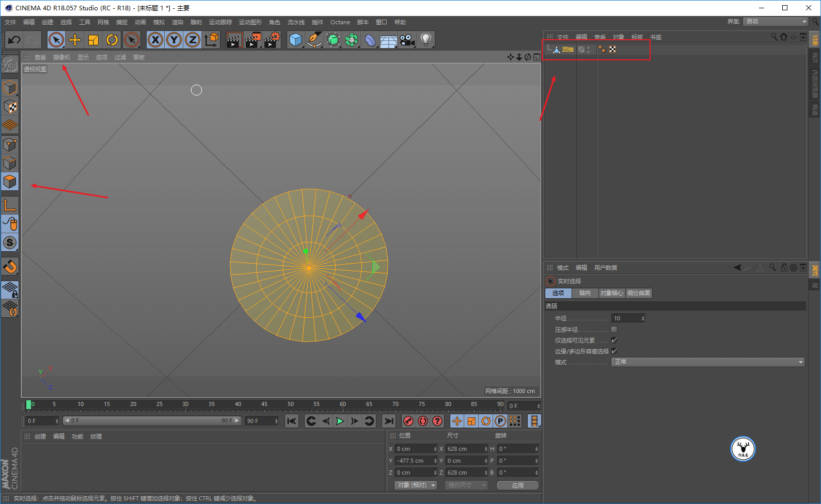Viewport: 821px width, 504px height.
Task: Open the 模式 dropdown showing 正常
Action: (x=708, y=362)
